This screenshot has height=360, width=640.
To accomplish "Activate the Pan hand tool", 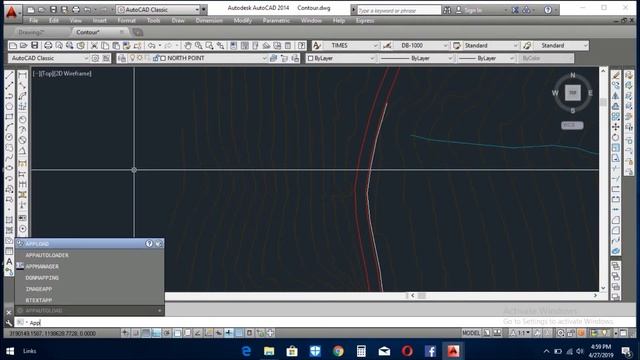I will click(x=188, y=46).
